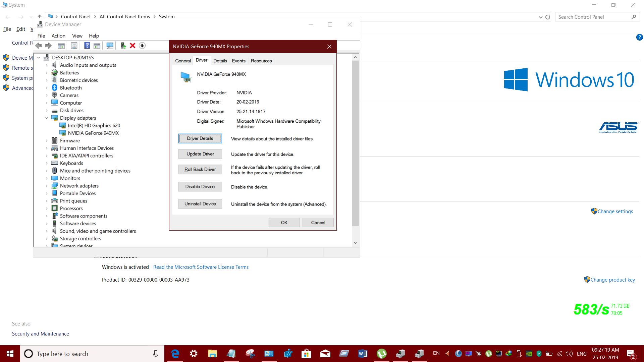Click the down-arrow Disable device toolbar icon
This screenshot has height=362, width=644.
coord(142,46)
